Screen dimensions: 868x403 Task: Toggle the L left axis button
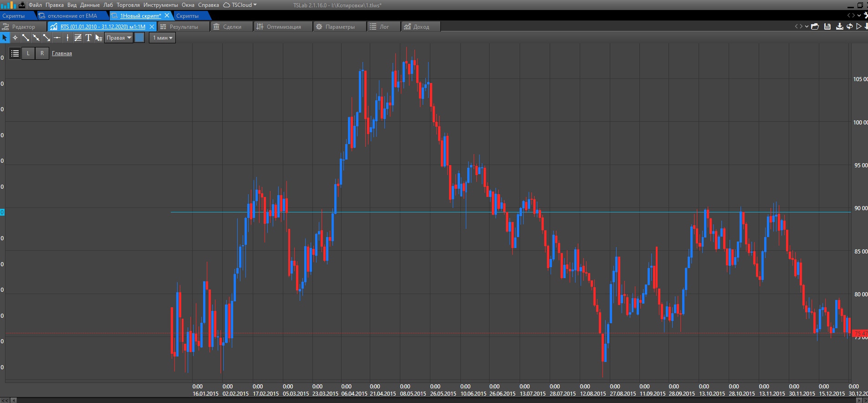point(28,53)
